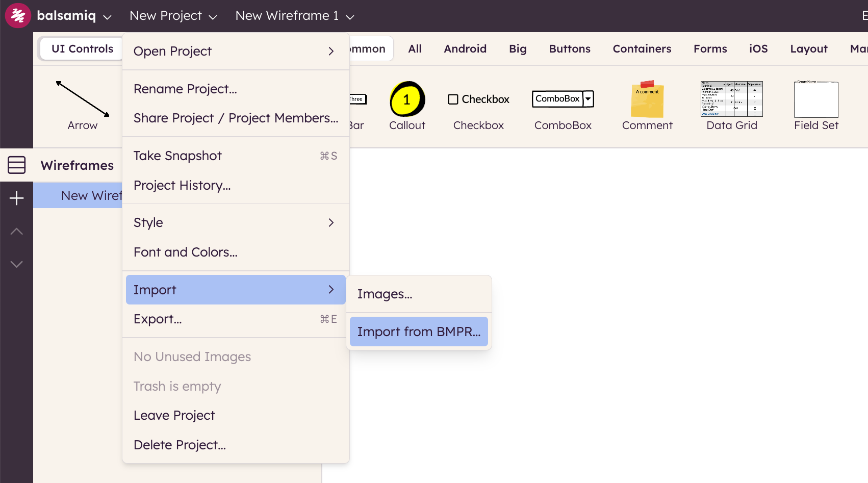The image size is (868, 483).
Task: Choose the Comment sticky note icon
Action: click(x=647, y=99)
